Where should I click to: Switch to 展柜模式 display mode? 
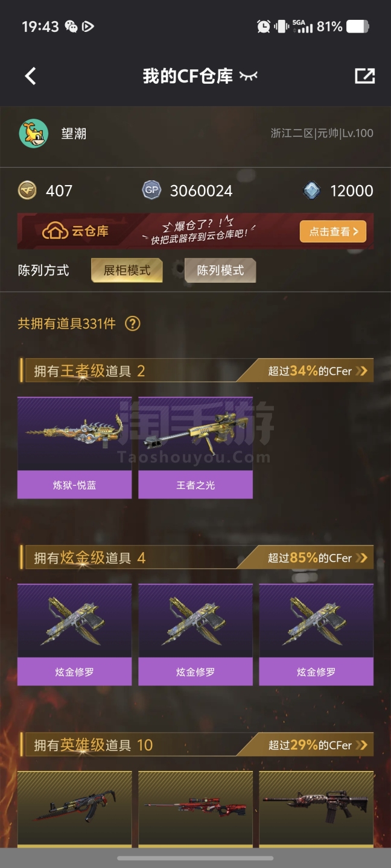(127, 270)
